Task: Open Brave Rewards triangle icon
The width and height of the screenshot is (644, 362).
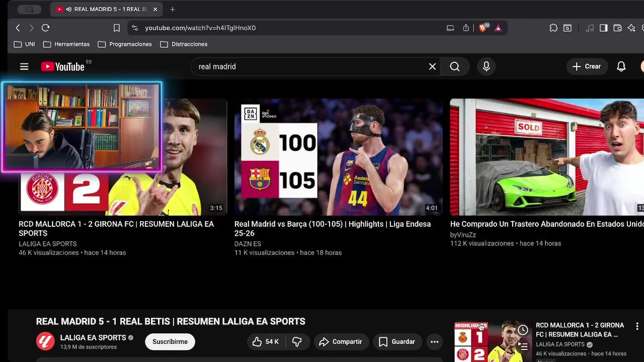Action: pyautogui.click(x=498, y=28)
